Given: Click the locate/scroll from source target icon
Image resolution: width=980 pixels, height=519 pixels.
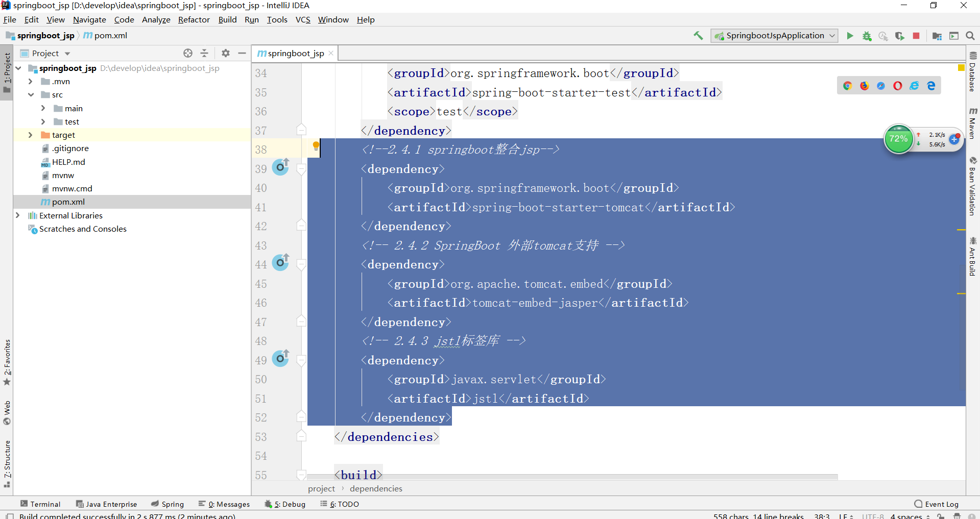Looking at the screenshot, I should 188,53.
